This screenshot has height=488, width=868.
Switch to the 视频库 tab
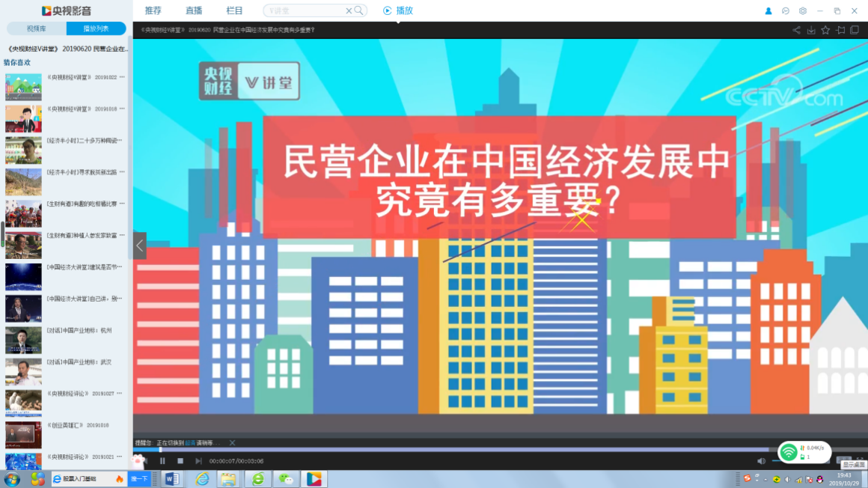(36, 28)
